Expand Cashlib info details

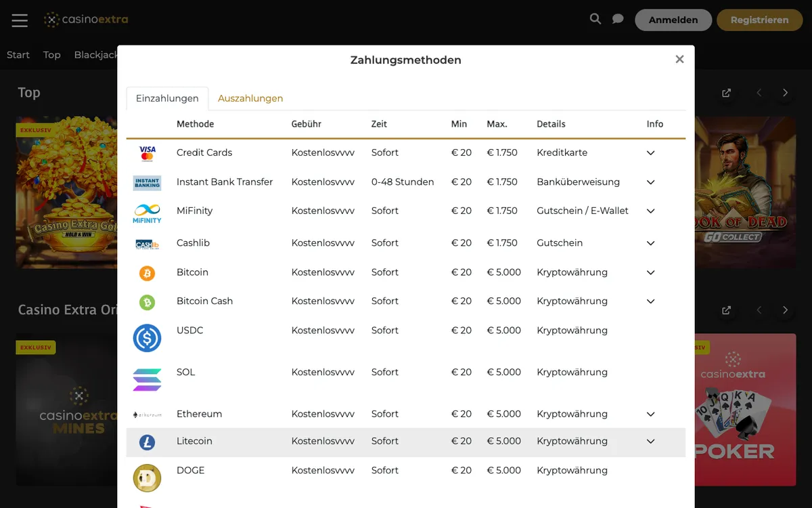651,243
